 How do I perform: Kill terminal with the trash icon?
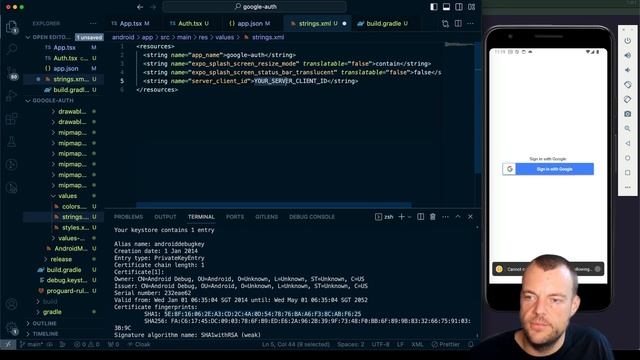coord(433,217)
